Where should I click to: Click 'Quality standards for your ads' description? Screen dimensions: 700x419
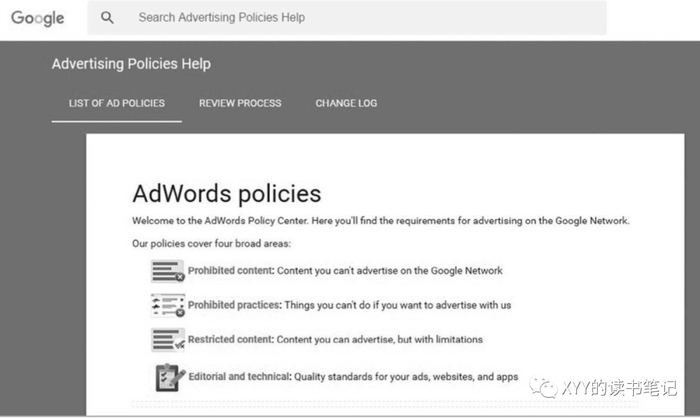(406, 377)
